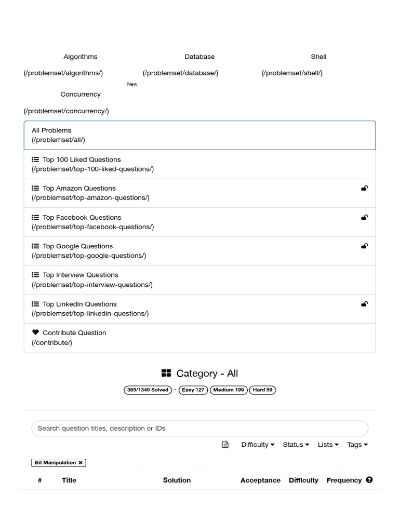
Task: Remove the Bit Manipulation tag filter
Action: pos(81,462)
